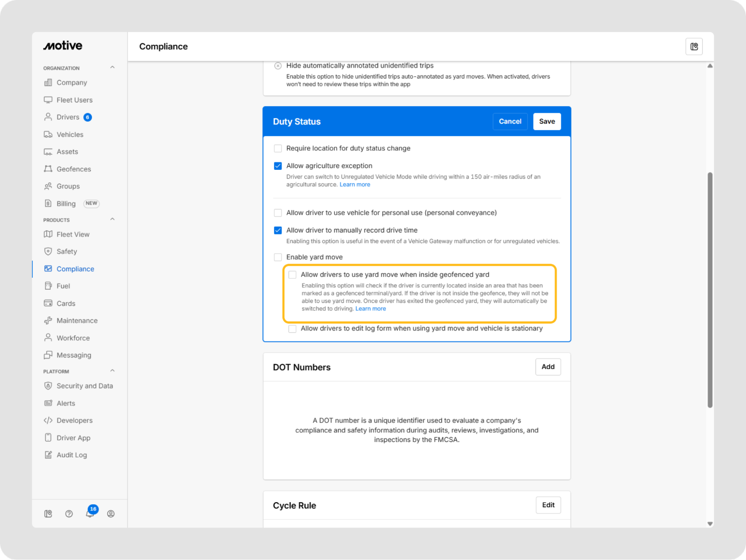This screenshot has height=560, width=746.
Task: Open the user profile icon in bottom bar
Action: click(x=111, y=514)
